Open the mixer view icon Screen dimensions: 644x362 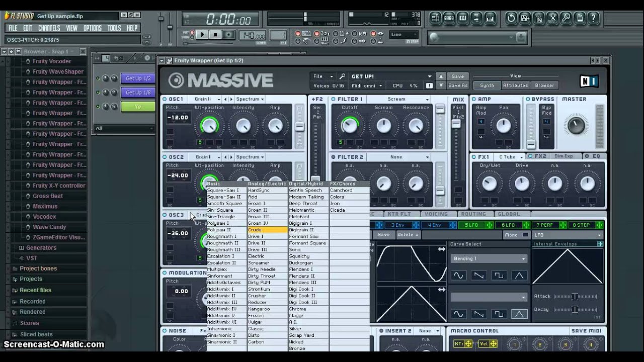click(x=490, y=19)
